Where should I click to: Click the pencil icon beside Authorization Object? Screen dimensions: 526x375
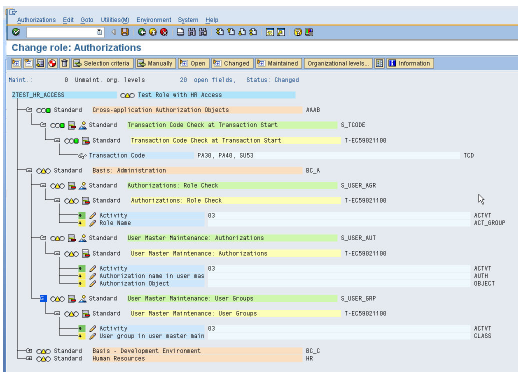(93, 284)
